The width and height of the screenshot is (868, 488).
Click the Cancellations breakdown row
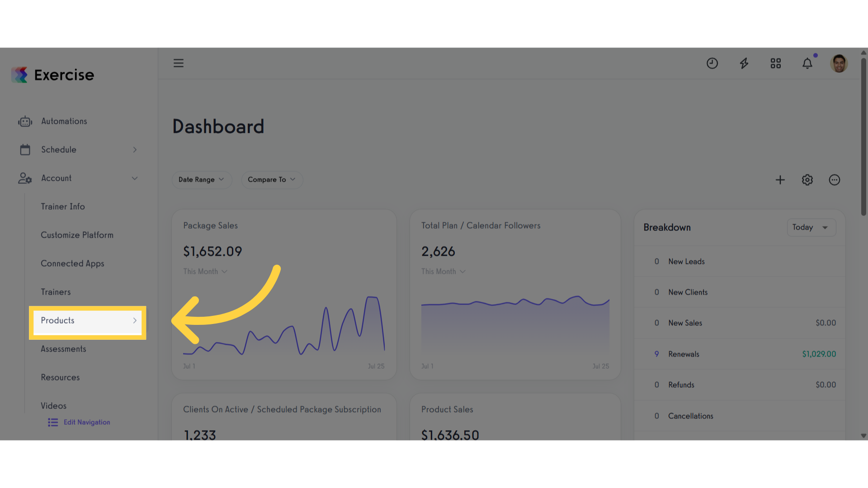740,416
